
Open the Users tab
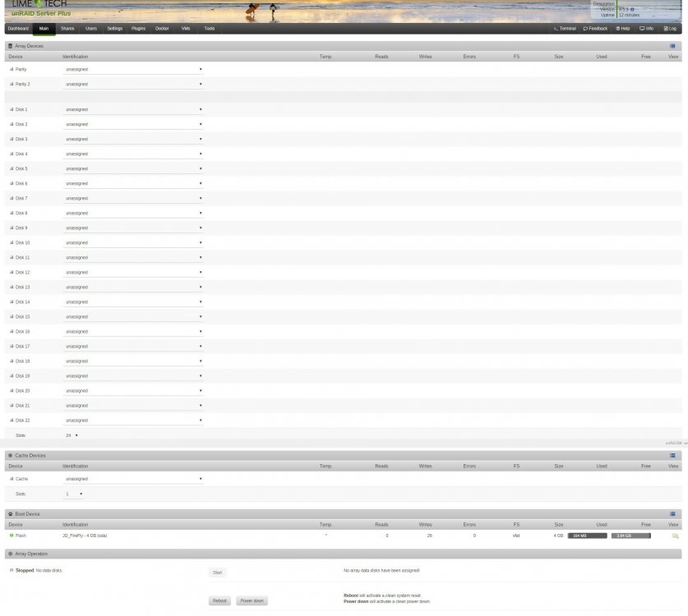[x=90, y=29]
